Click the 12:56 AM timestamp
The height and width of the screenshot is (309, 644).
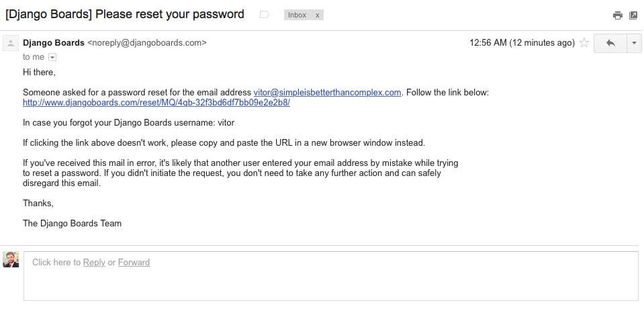coord(522,43)
